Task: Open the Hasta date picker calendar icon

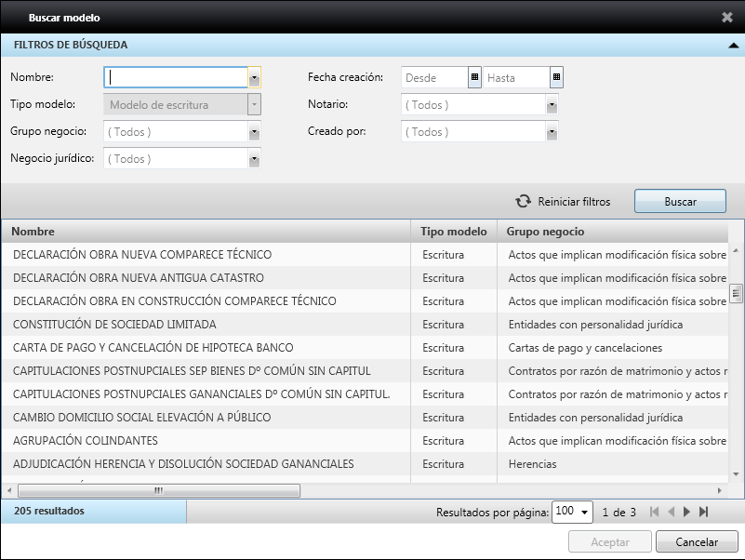Action: pyautogui.click(x=555, y=77)
